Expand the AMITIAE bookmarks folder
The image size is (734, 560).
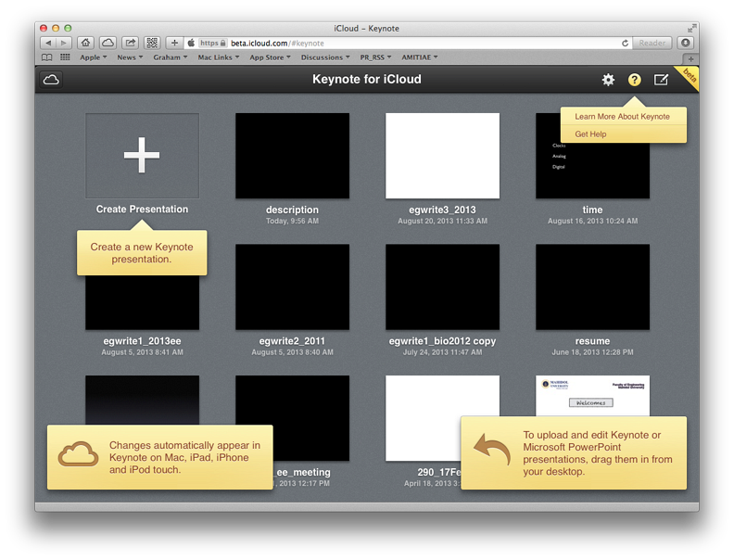pos(420,57)
